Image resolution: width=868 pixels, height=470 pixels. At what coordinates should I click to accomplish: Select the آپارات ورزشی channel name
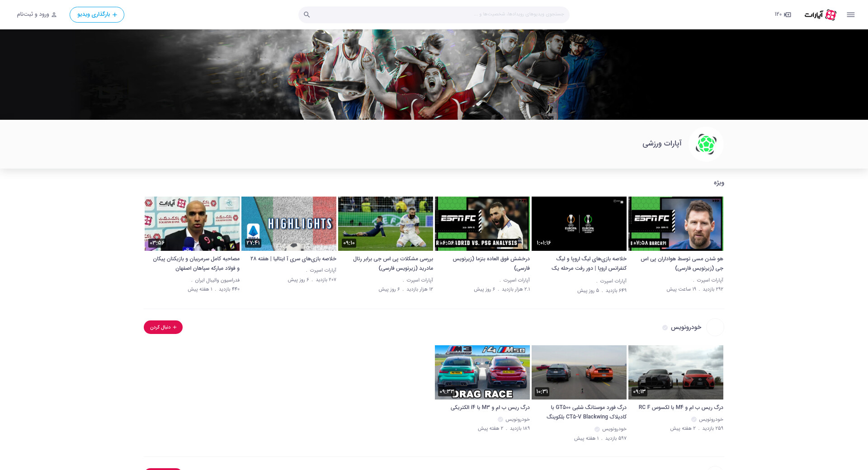pyautogui.click(x=662, y=144)
